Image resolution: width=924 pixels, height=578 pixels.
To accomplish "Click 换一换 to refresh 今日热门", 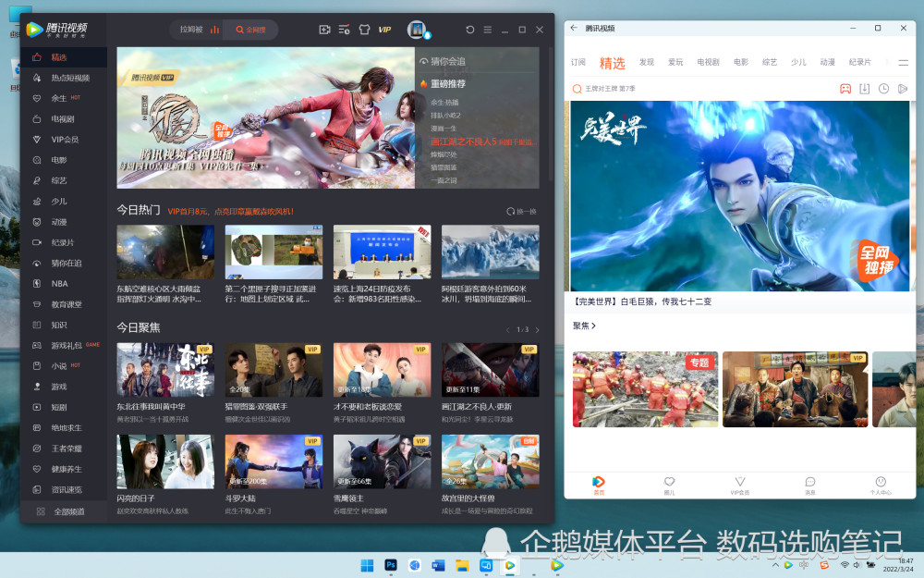I will point(521,211).
